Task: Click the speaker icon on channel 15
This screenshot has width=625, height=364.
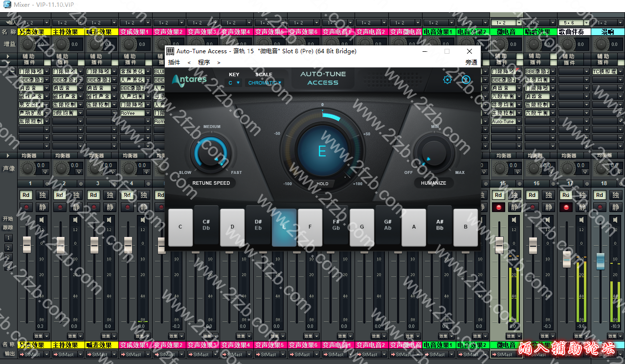Action: pyautogui.click(x=514, y=220)
